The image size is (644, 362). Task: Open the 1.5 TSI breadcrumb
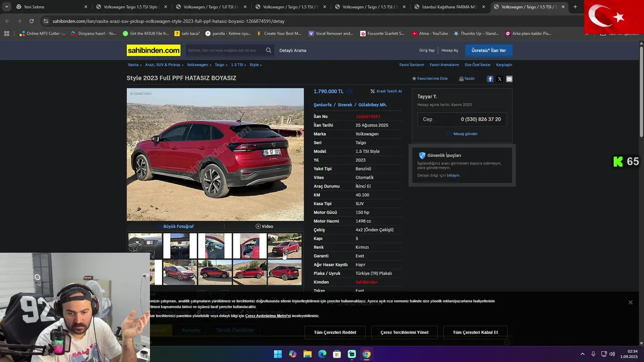237,65
